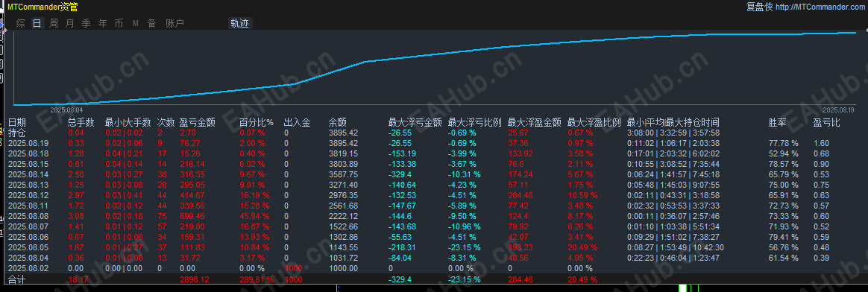Screen dimensions: 868x292
Task: Open the 季 quarterly tab
Action: [x=87, y=23]
